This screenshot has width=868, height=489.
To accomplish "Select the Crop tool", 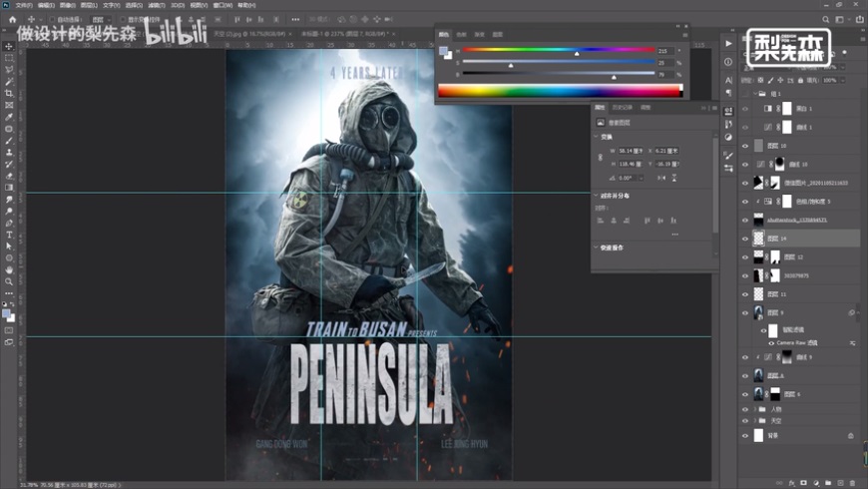I will tap(9, 93).
